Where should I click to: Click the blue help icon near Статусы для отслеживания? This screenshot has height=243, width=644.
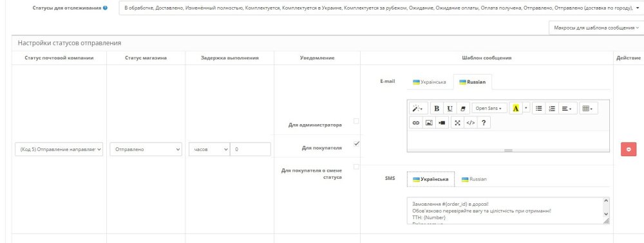point(106,8)
